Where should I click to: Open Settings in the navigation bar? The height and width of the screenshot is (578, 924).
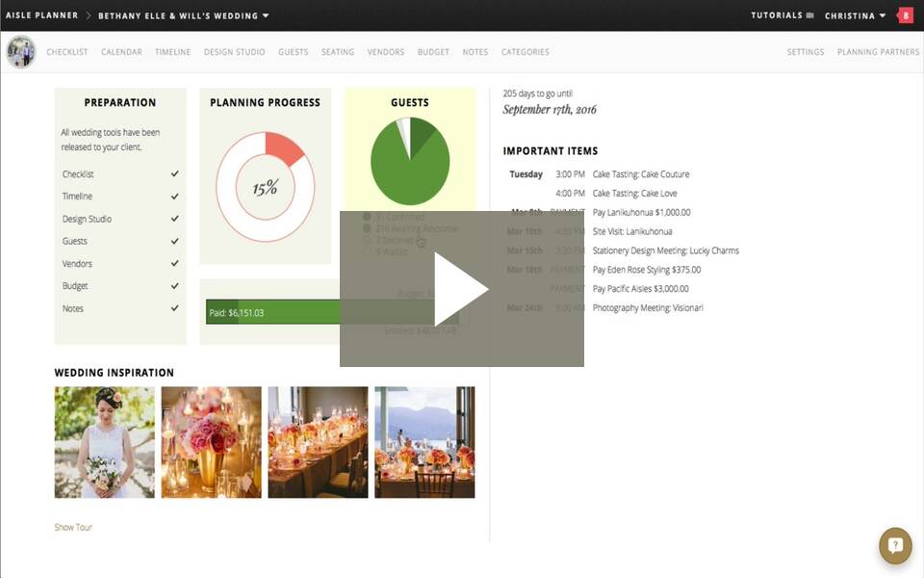806,52
